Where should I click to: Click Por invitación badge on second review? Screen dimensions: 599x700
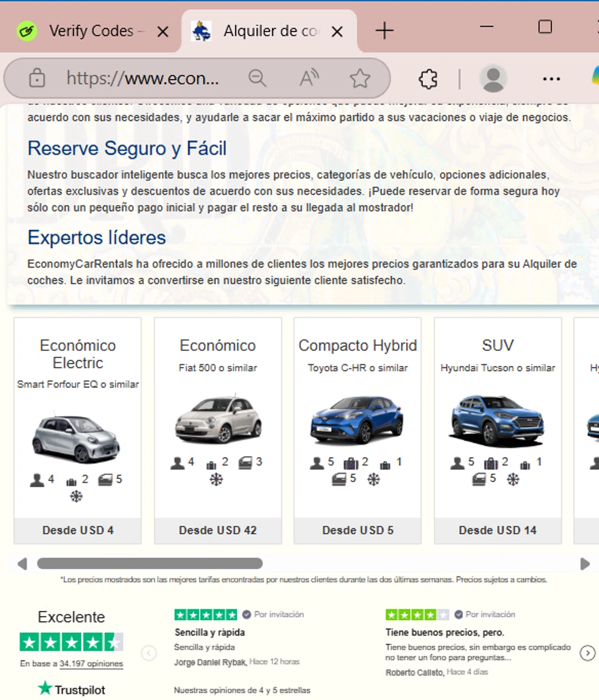(485, 615)
